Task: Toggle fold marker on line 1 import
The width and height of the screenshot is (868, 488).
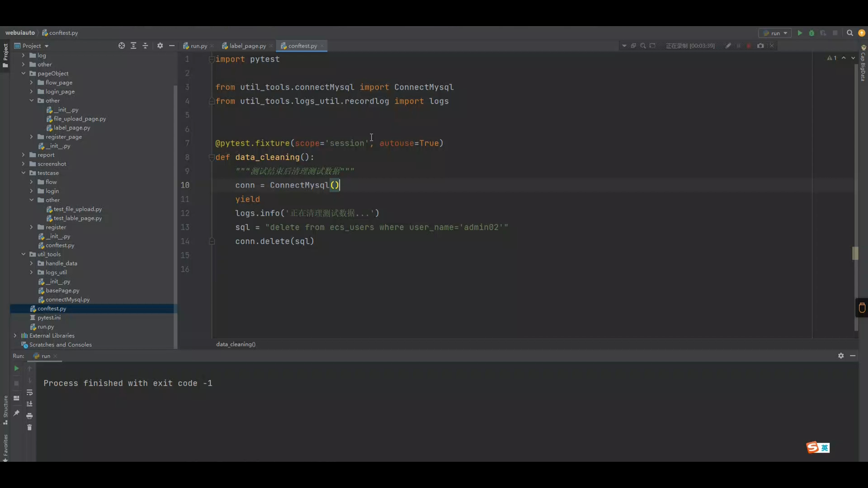Action: click(211, 59)
